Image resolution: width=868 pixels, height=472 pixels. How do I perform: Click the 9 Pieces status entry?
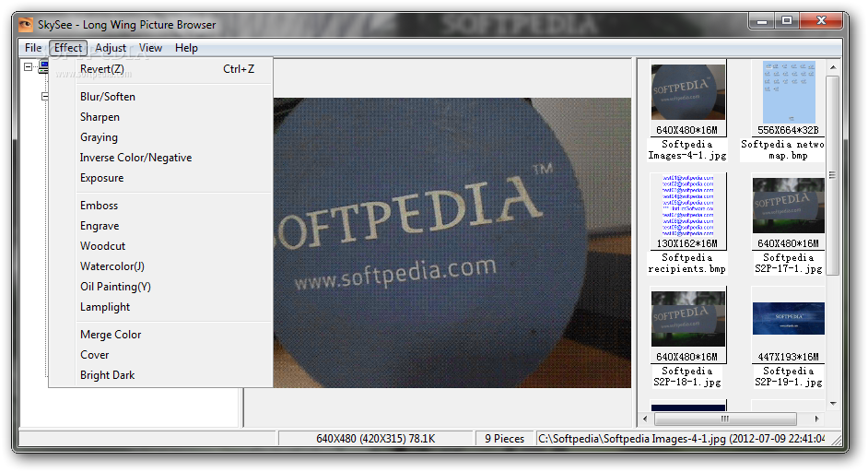pyautogui.click(x=504, y=439)
